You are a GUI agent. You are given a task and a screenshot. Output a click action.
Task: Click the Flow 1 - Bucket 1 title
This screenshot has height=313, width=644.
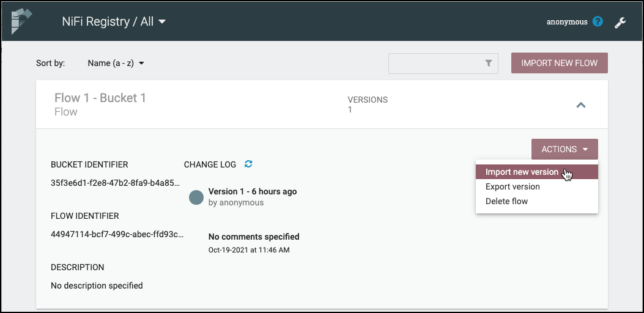[x=100, y=98]
